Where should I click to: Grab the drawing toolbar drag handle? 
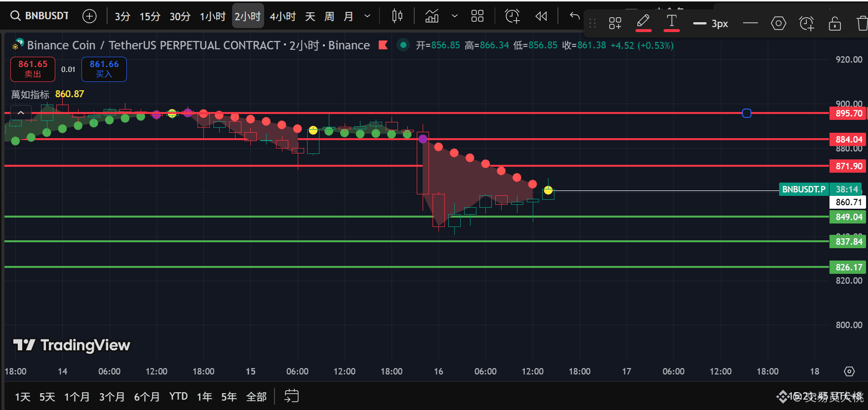point(592,23)
